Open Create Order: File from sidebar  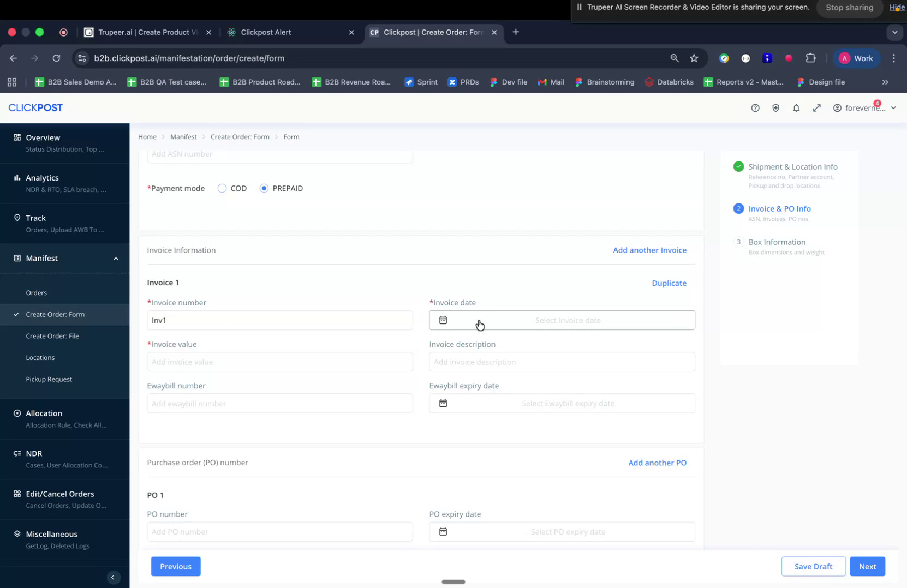pyautogui.click(x=52, y=335)
